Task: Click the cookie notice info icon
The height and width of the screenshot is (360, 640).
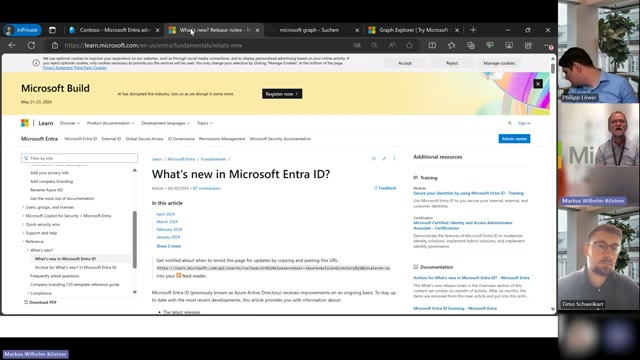Action: pyautogui.click(x=36, y=63)
